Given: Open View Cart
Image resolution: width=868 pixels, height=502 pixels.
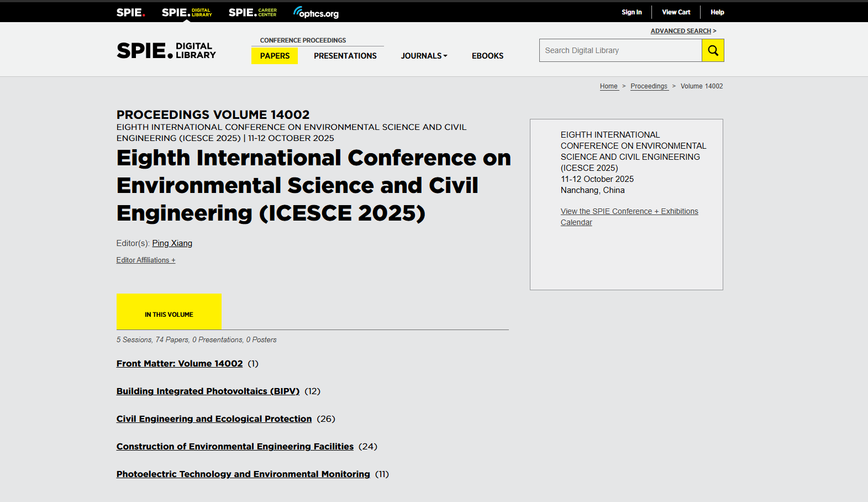Looking at the screenshot, I should [x=676, y=12].
